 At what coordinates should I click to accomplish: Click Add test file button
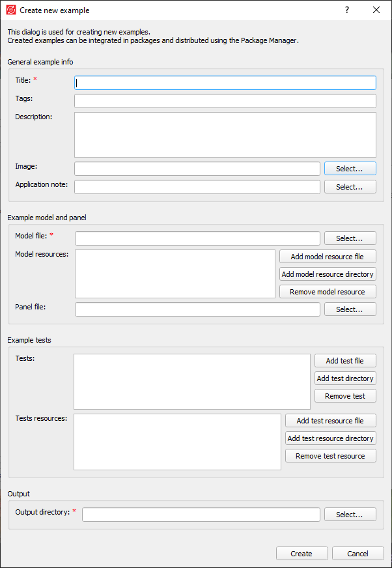[345, 361]
